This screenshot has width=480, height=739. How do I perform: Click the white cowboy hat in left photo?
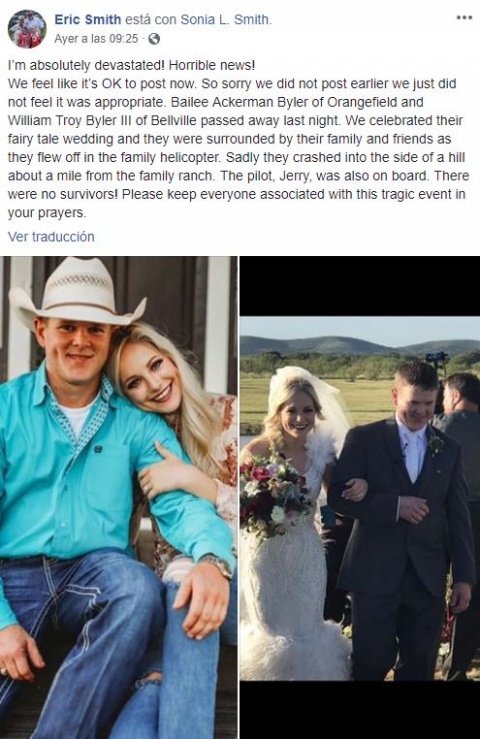[75, 292]
